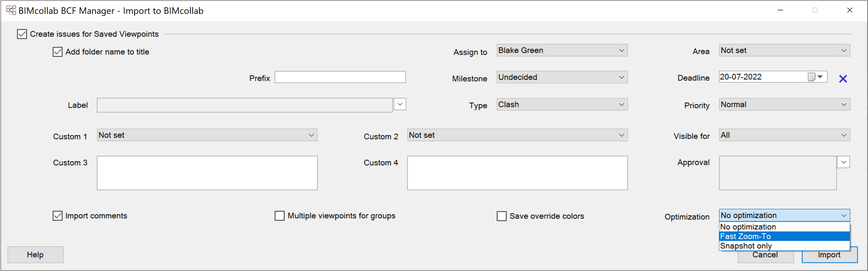Focus the Custom 4 text area
868x271 pixels.
click(517, 173)
